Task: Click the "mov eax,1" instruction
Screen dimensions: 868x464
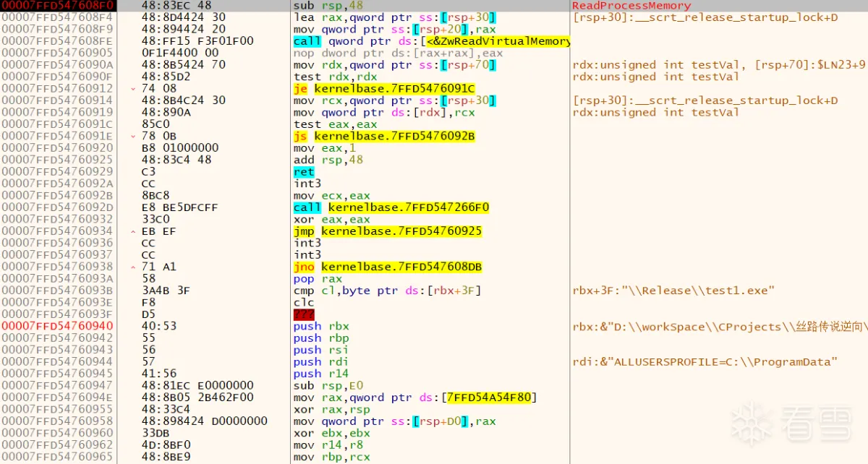Action: (325, 148)
